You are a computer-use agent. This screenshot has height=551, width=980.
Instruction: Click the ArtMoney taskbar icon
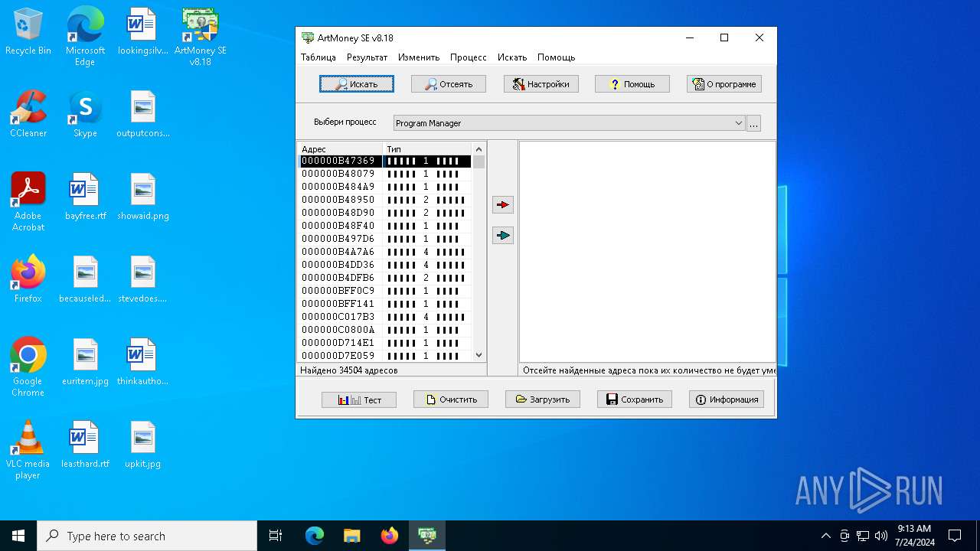coord(427,536)
